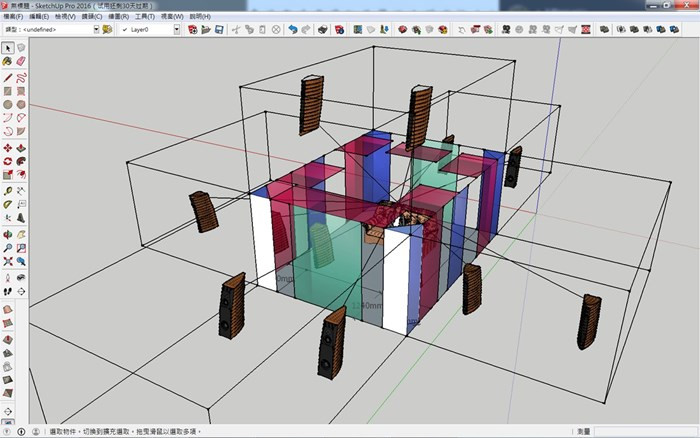Activate the Orbit camera tool
The width and height of the screenshot is (700, 438).
coord(7,233)
